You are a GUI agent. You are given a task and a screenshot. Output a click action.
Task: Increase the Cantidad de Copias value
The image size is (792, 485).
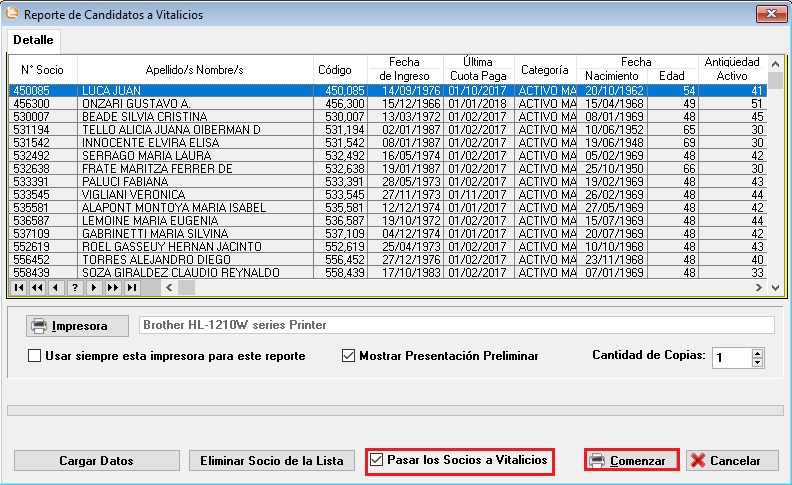coord(757,352)
